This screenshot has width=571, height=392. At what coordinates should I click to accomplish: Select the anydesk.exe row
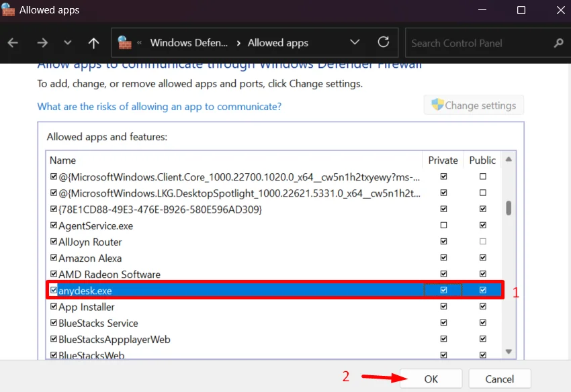click(x=274, y=290)
